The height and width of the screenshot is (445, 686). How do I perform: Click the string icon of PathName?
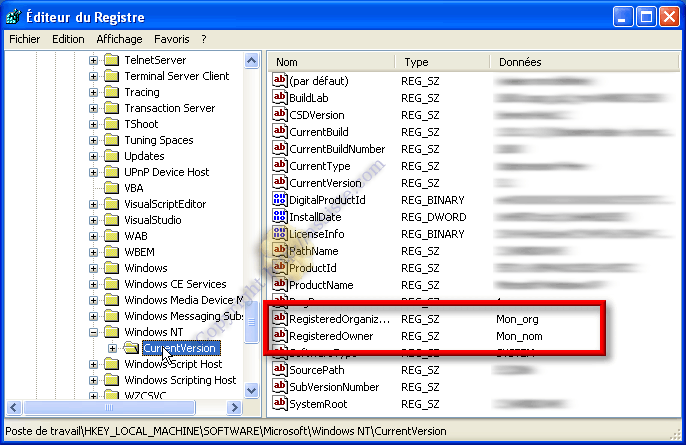280,250
